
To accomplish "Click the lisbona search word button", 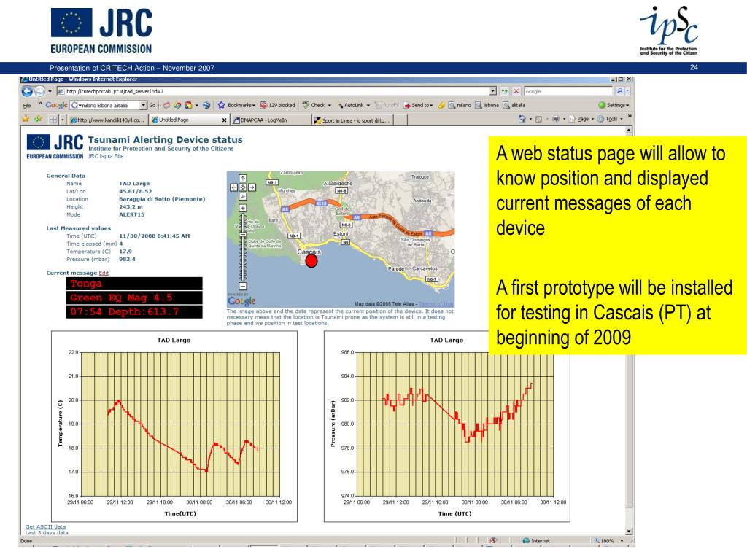I will click(487, 105).
